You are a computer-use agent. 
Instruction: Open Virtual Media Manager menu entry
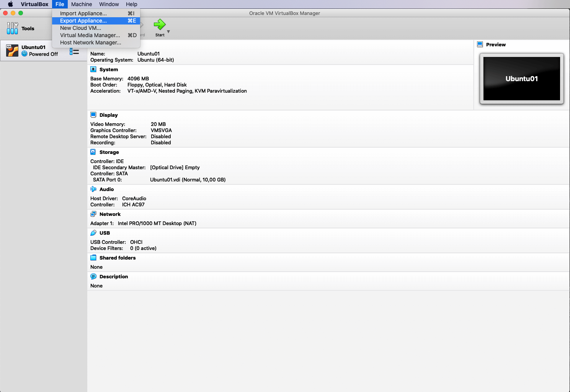(96, 35)
